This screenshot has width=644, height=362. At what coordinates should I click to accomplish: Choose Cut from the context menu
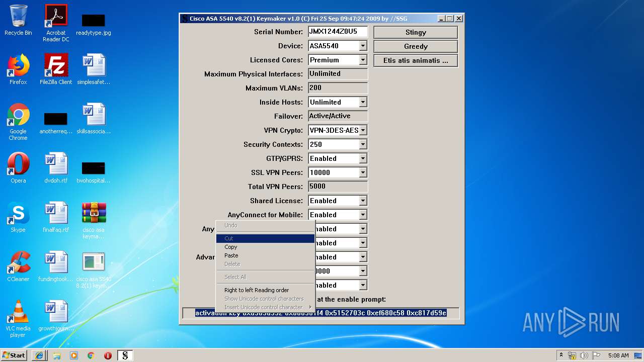pos(265,238)
